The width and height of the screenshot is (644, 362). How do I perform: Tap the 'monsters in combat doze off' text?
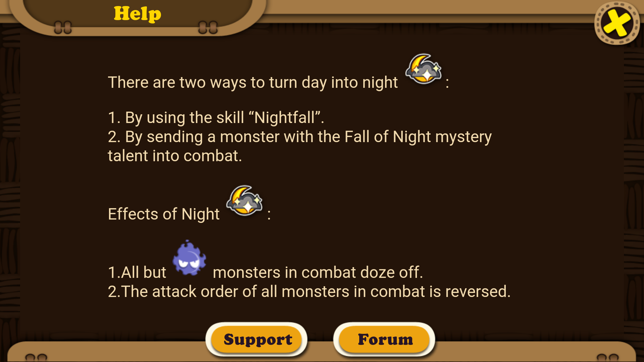[318, 272]
